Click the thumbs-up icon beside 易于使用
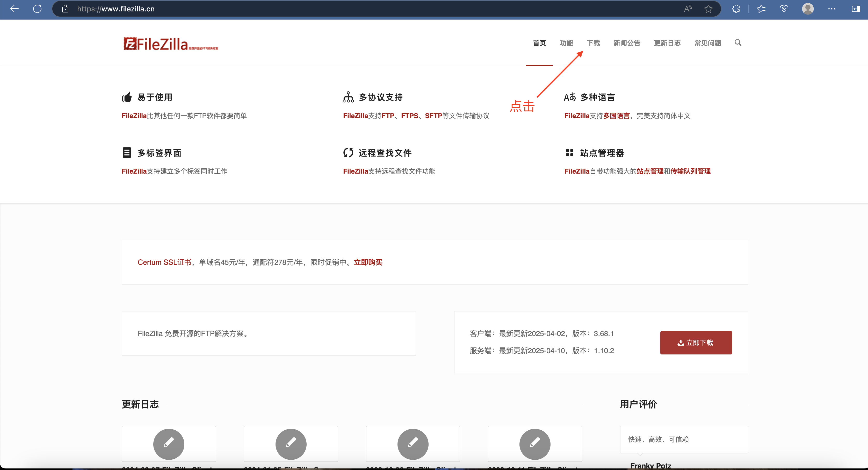868x470 pixels. click(x=127, y=97)
